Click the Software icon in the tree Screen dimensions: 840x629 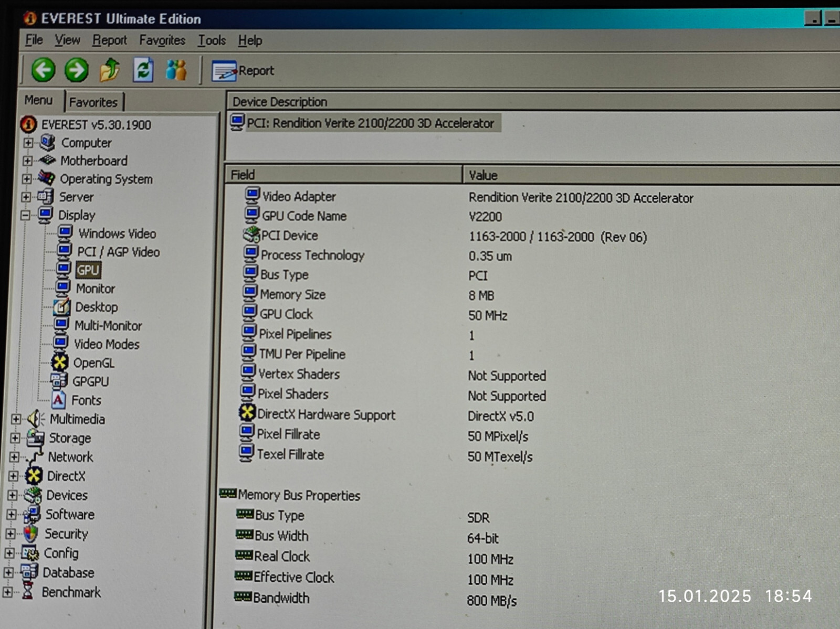click(x=32, y=514)
